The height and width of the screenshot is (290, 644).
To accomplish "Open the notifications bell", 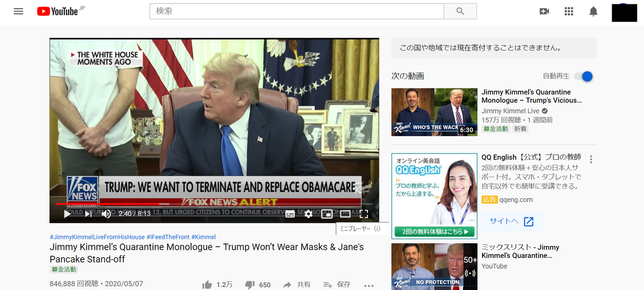I will click(x=594, y=11).
